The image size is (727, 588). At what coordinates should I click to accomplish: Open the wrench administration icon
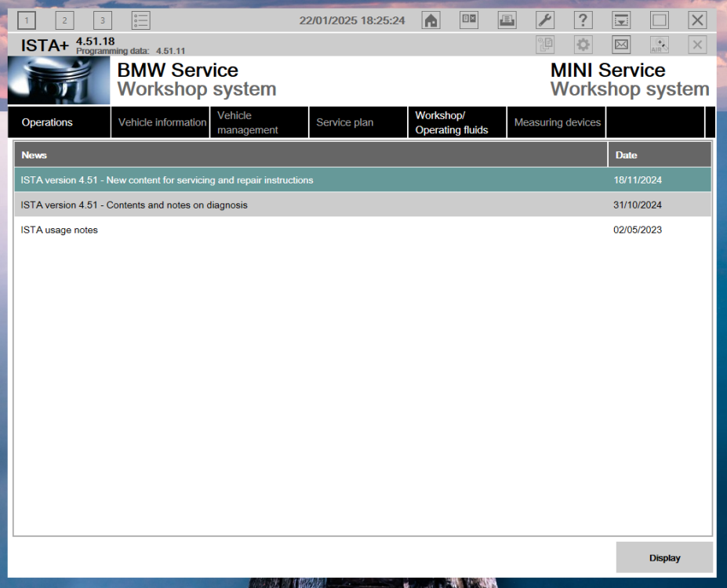pyautogui.click(x=545, y=20)
